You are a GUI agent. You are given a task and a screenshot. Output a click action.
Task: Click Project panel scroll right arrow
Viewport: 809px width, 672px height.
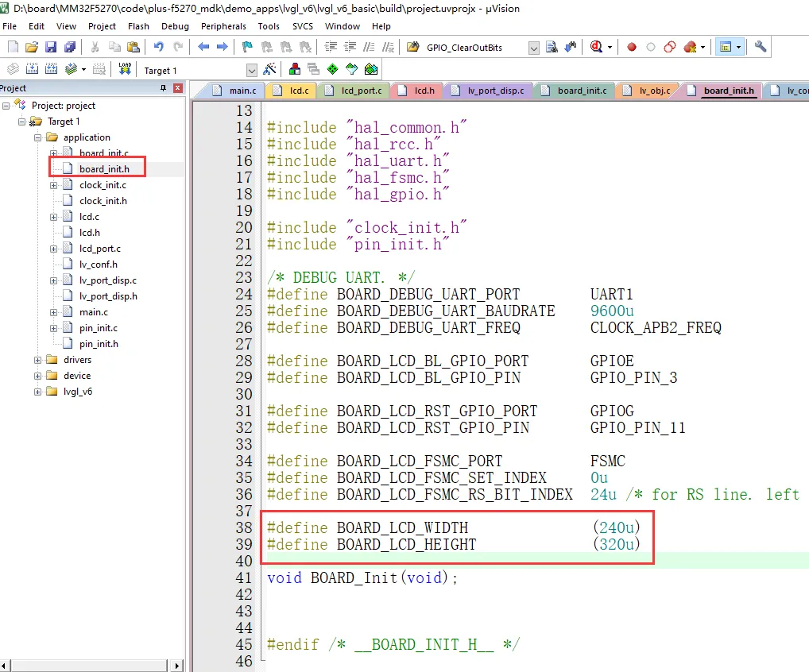click(x=177, y=666)
